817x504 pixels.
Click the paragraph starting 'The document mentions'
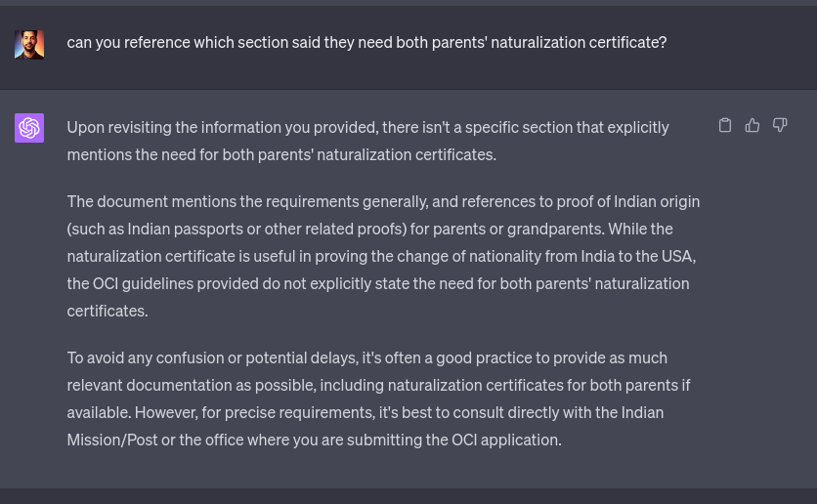point(383,256)
